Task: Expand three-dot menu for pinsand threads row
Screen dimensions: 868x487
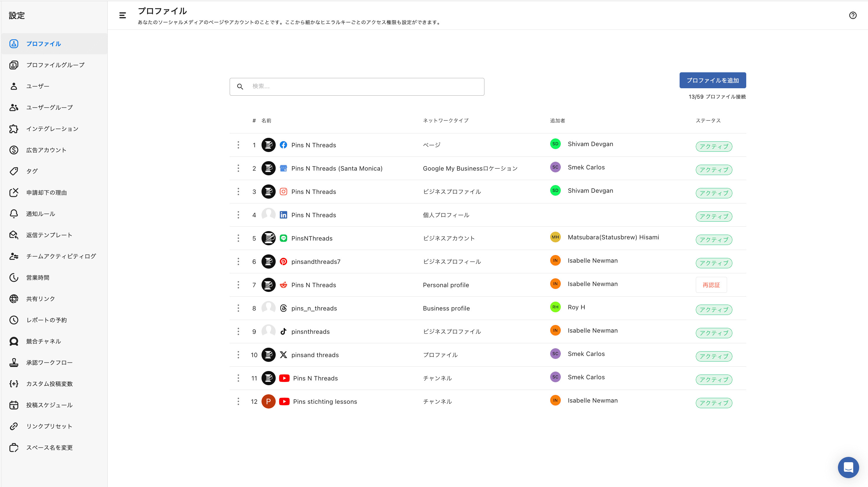Action: pos(238,355)
